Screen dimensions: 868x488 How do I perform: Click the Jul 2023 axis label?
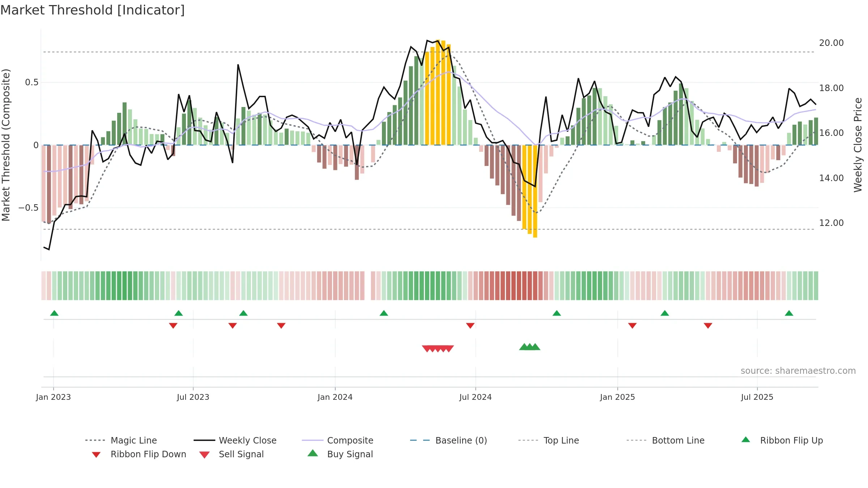(193, 397)
